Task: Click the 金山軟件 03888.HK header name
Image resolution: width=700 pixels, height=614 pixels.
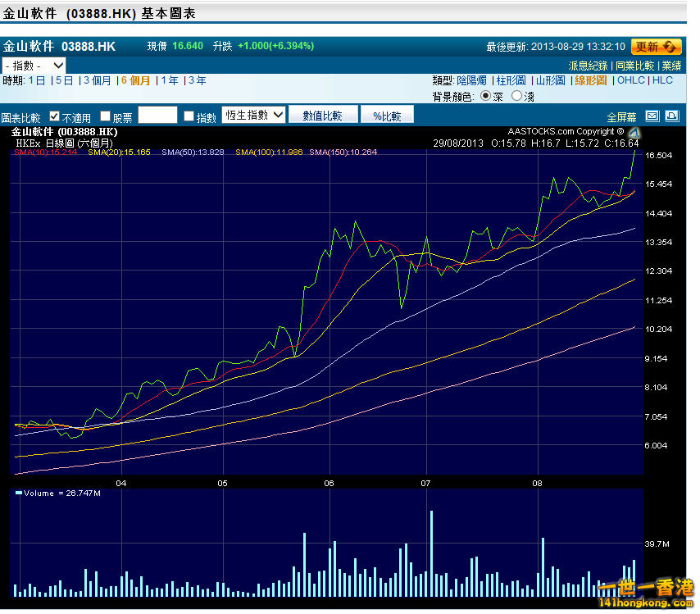Action: coord(59,47)
